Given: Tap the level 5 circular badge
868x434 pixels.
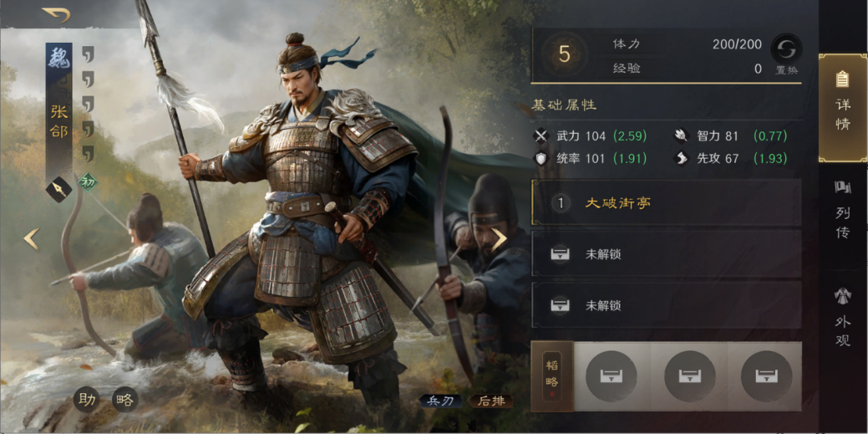Looking at the screenshot, I should click(x=564, y=54).
